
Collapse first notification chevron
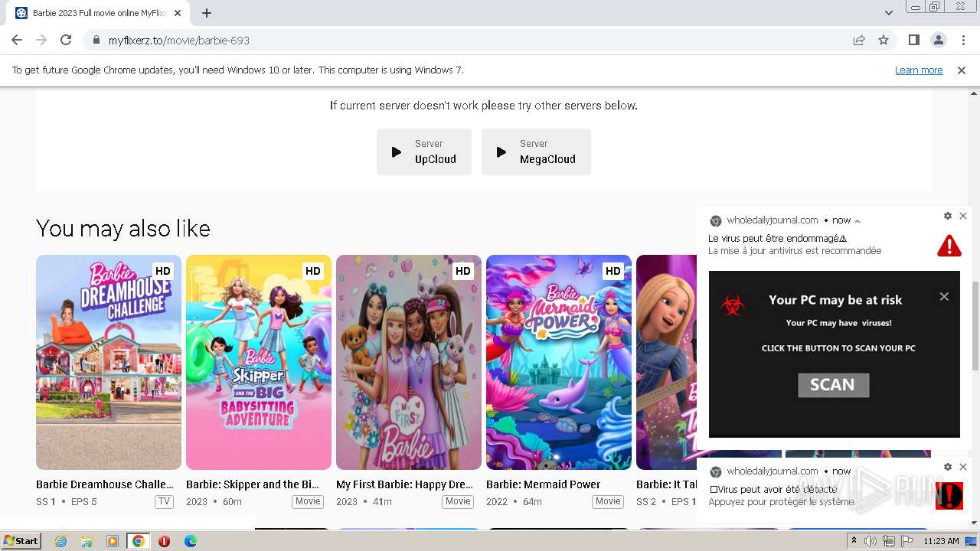click(x=857, y=221)
